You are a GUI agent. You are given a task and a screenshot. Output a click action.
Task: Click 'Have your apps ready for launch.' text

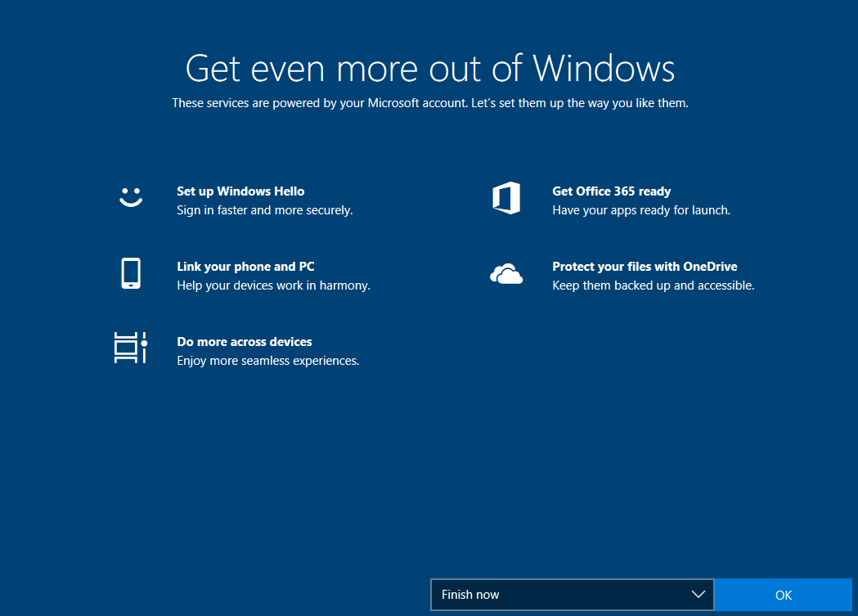pyautogui.click(x=641, y=210)
